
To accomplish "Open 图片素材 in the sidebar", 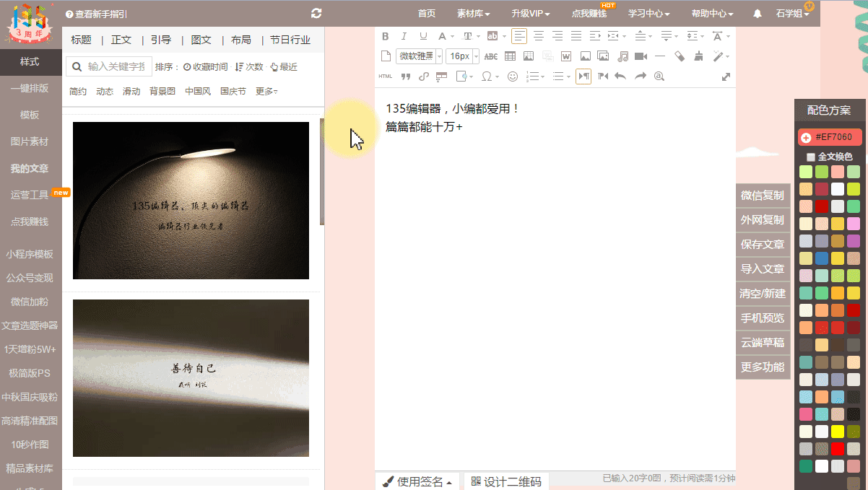I will (30, 141).
